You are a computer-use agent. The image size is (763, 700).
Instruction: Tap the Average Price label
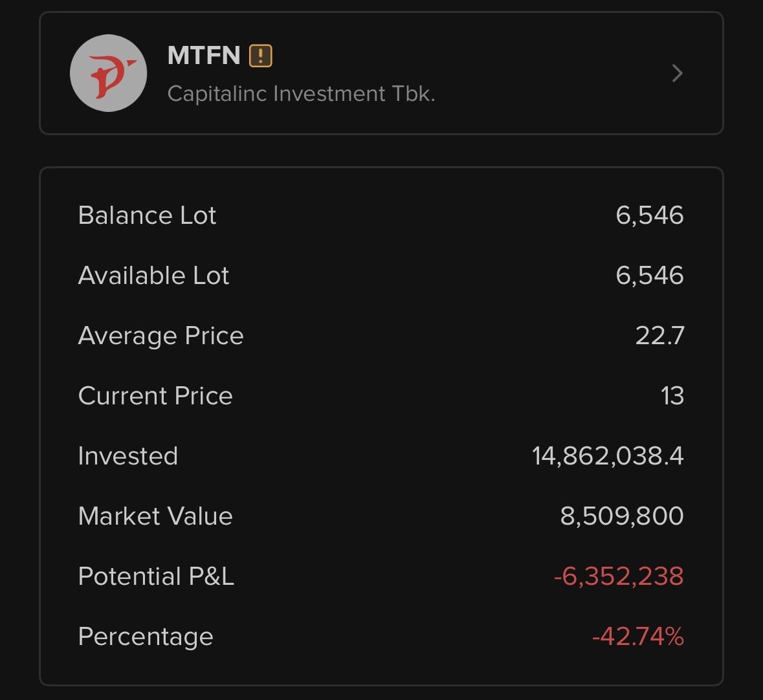[x=160, y=336]
